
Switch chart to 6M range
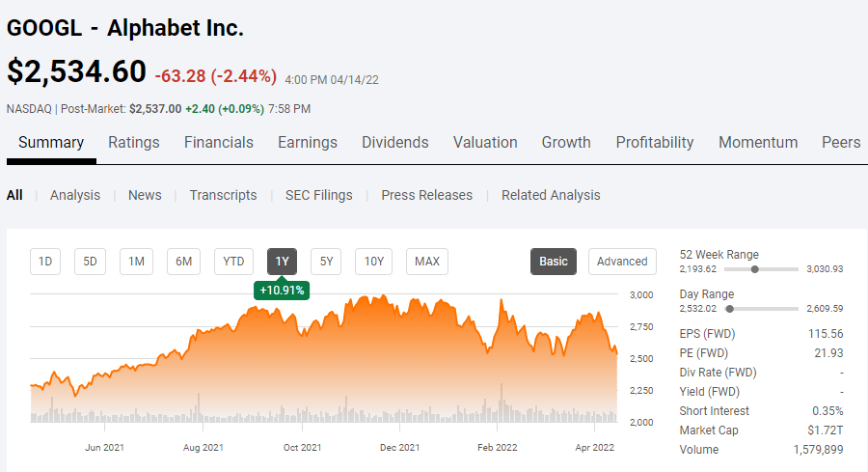[x=183, y=262]
